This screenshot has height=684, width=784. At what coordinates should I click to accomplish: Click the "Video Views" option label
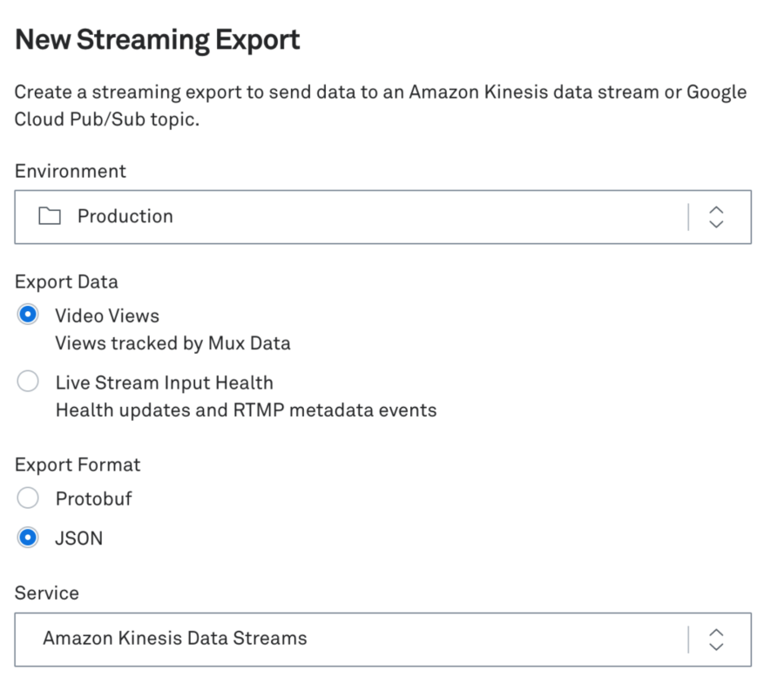pos(107,315)
